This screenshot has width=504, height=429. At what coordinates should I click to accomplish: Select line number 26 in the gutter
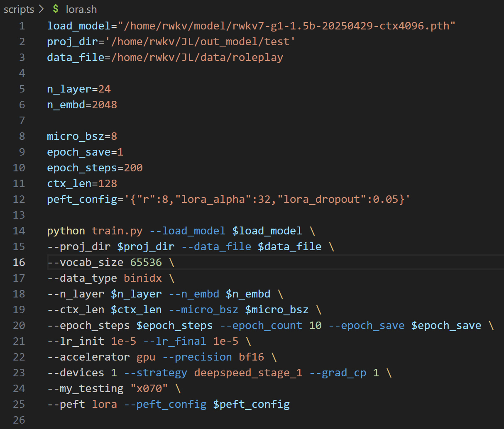coord(19,420)
